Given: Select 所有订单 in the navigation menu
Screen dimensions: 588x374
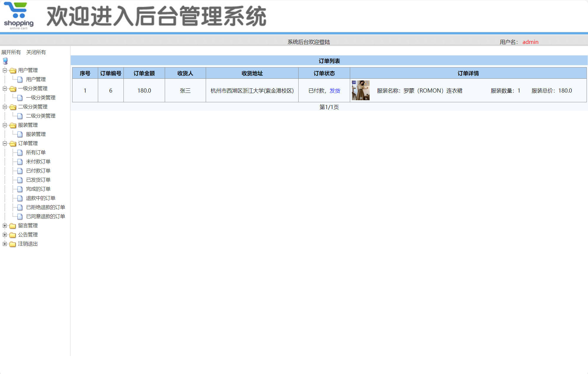Looking at the screenshot, I should (x=36, y=152).
